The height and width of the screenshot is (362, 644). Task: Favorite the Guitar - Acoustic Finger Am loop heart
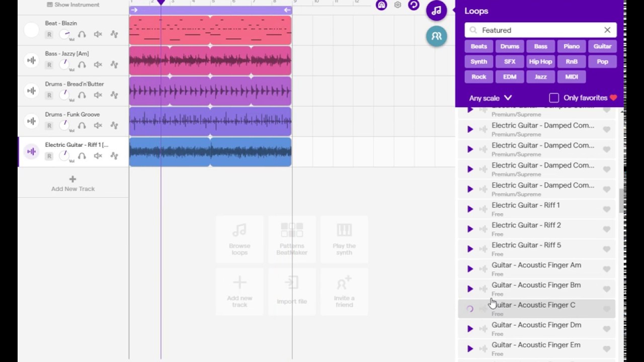pos(607,269)
